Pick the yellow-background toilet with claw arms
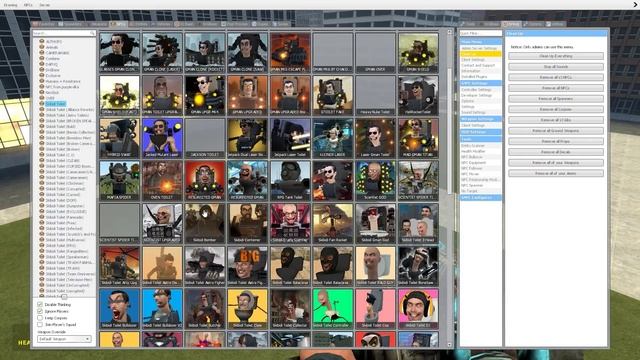This screenshot has width=640, height=360. pos(247,309)
